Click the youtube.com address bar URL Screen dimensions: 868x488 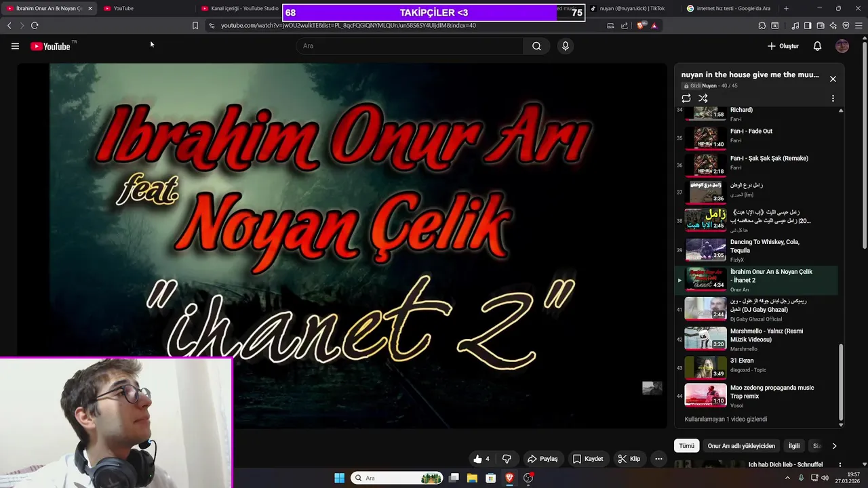(x=348, y=25)
